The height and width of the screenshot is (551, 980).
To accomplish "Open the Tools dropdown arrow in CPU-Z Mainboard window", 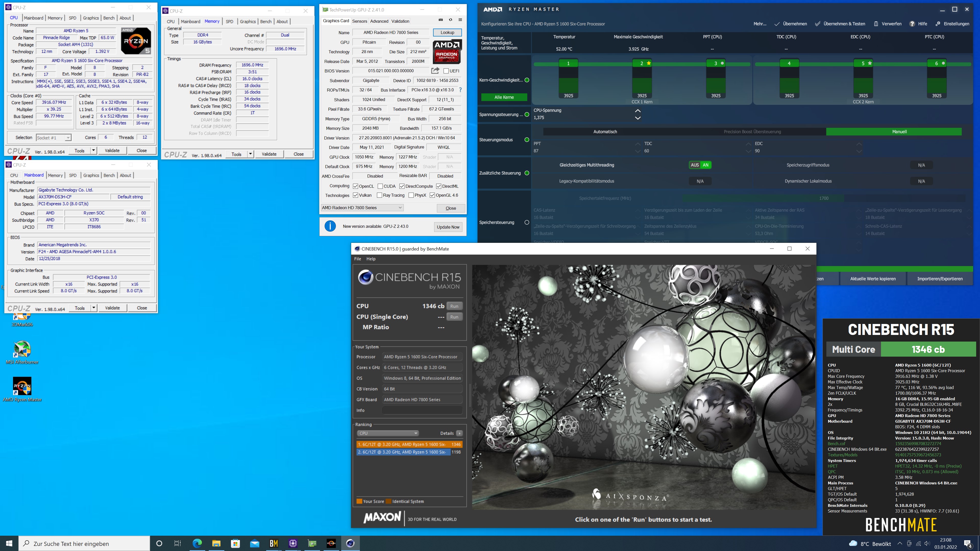I will click(x=94, y=308).
